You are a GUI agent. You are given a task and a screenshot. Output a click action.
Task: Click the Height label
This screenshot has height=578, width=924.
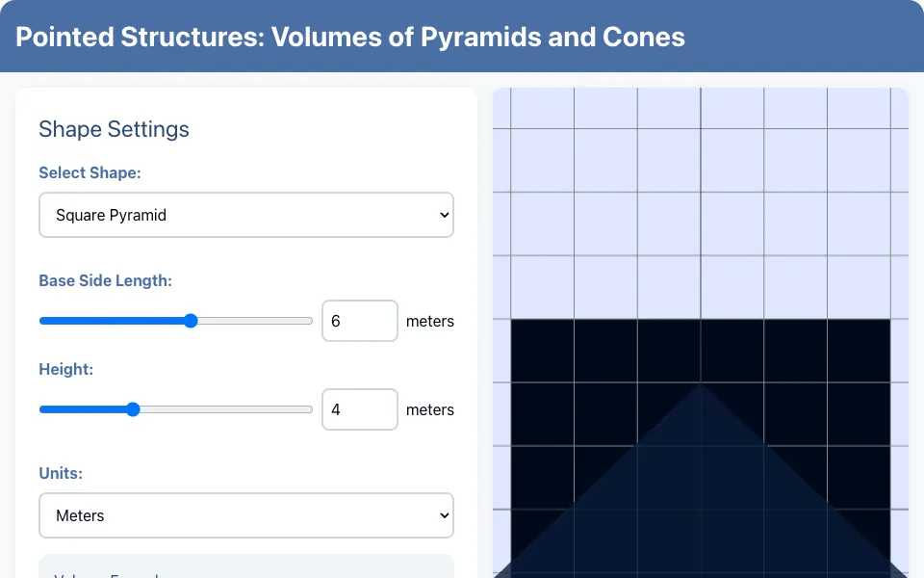(66, 369)
